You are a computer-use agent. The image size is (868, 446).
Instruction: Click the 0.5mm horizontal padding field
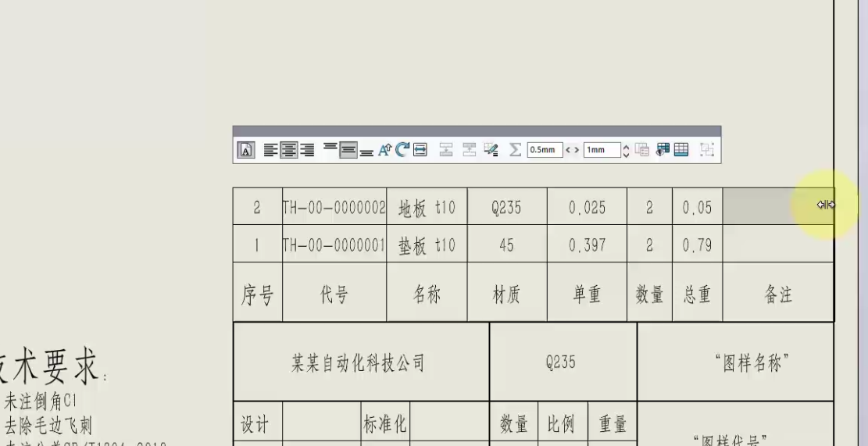point(545,150)
